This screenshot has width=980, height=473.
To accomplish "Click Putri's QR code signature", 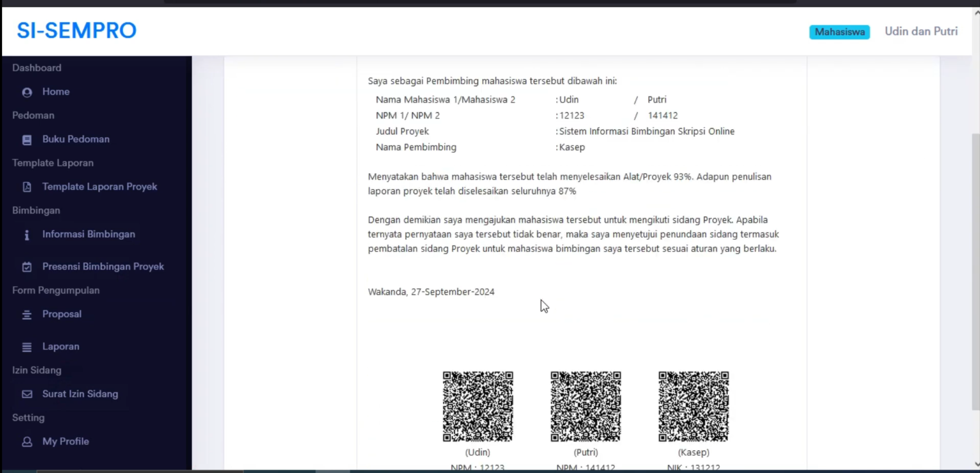I will 586,406.
